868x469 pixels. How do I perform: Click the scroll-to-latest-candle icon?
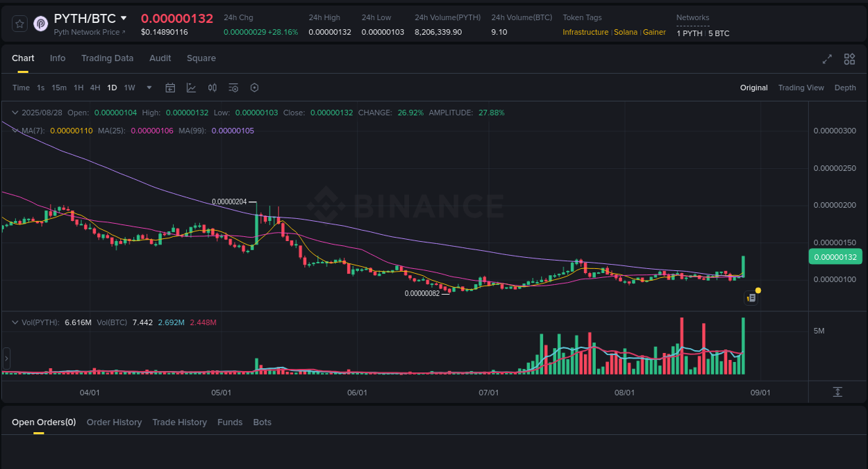(x=837, y=392)
